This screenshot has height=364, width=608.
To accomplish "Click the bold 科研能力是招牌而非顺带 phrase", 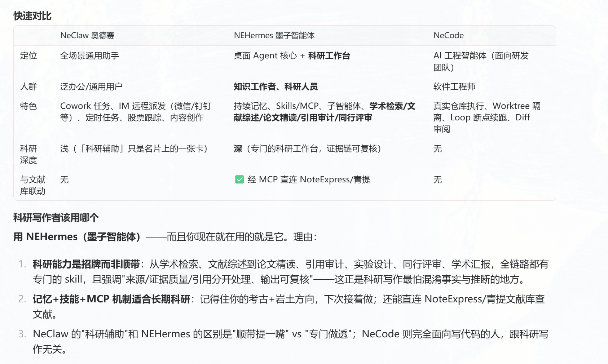I will (x=86, y=264).
